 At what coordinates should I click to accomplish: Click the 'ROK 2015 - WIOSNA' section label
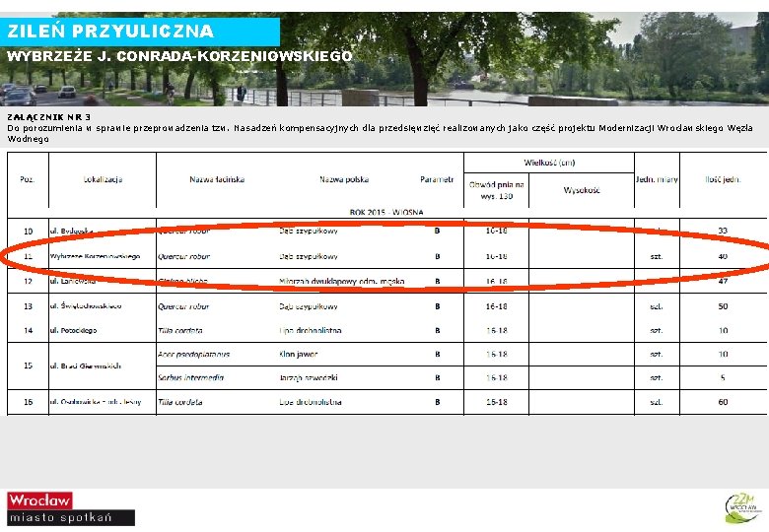386,212
